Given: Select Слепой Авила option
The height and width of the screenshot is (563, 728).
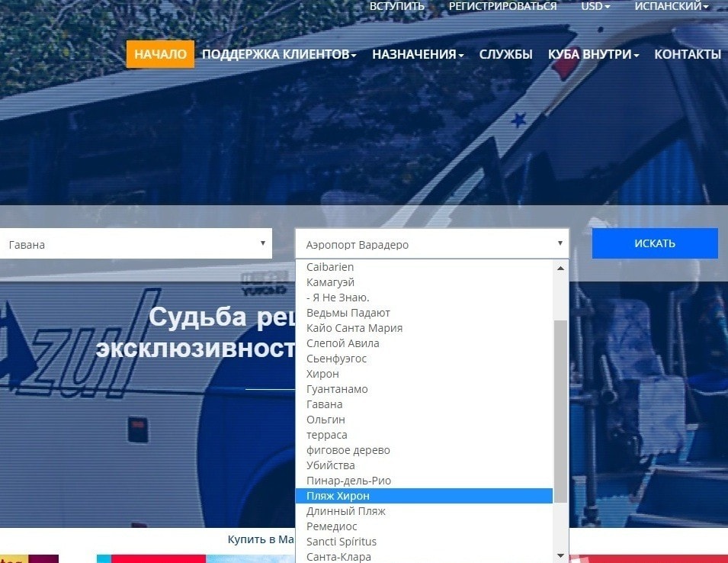Looking at the screenshot, I should [425, 343].
